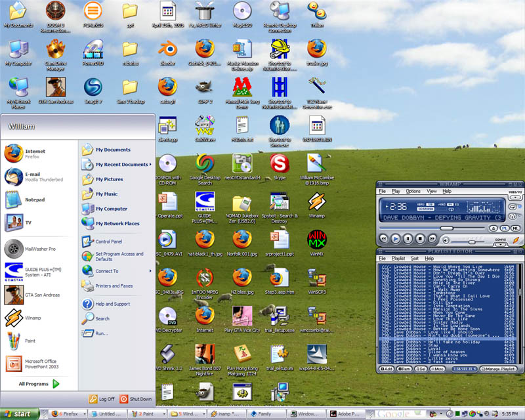This screenshot has height=420, width=525.
Task: Launch Microsoft Office PowerPoint 2003
Action: click(37, 364)
